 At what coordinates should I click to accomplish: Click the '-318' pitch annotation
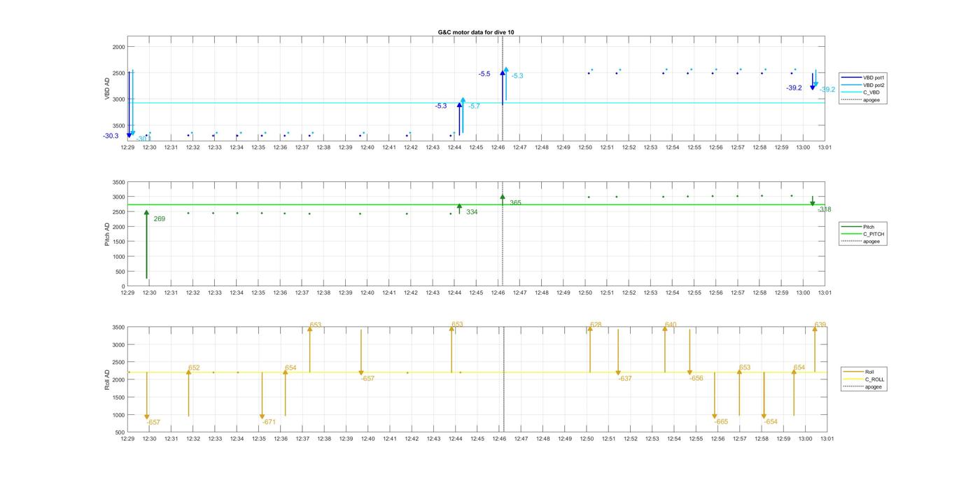824,210
